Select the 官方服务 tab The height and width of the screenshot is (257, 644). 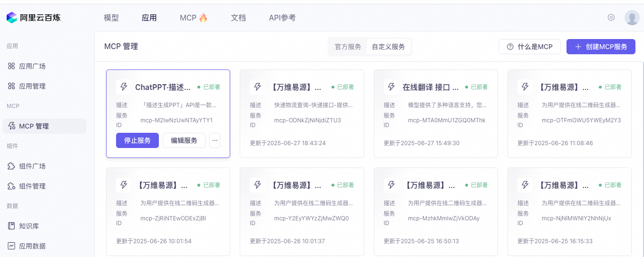click(x=348, y=47)
